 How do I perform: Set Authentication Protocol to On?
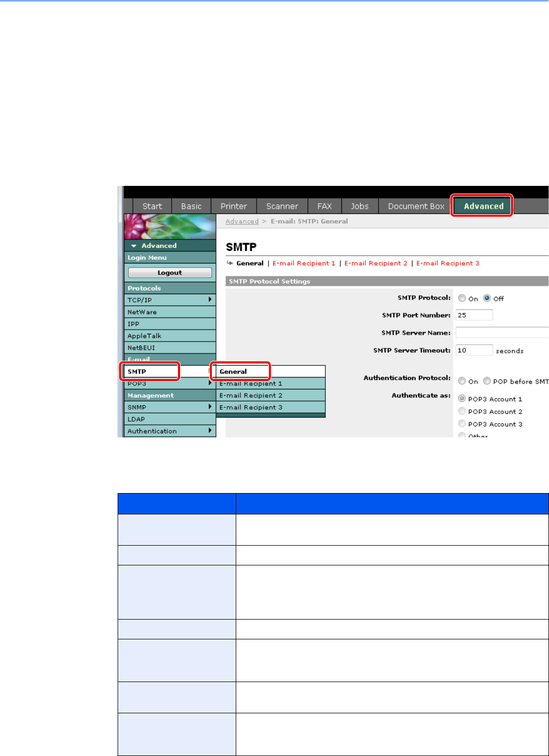point(462,381)
